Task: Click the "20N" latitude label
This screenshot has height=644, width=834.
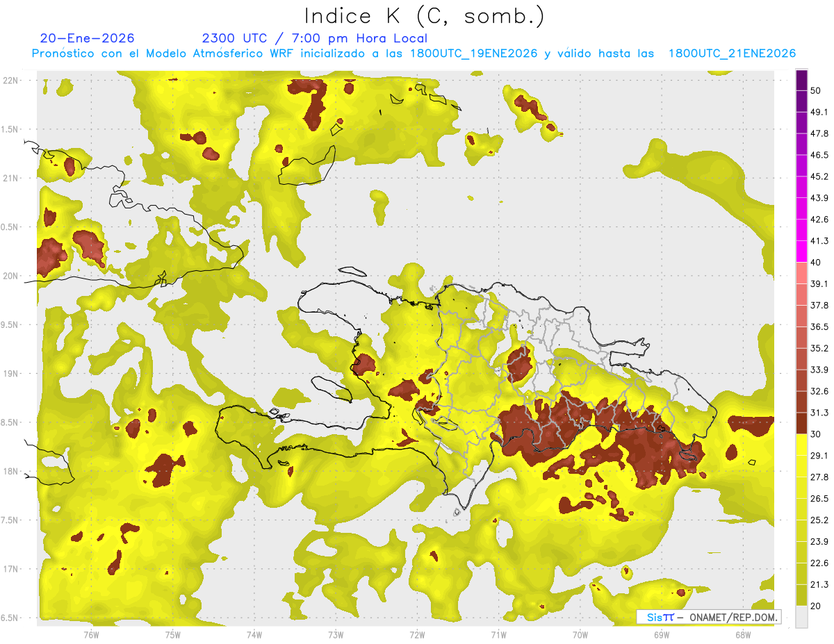Action: point(12,276)
